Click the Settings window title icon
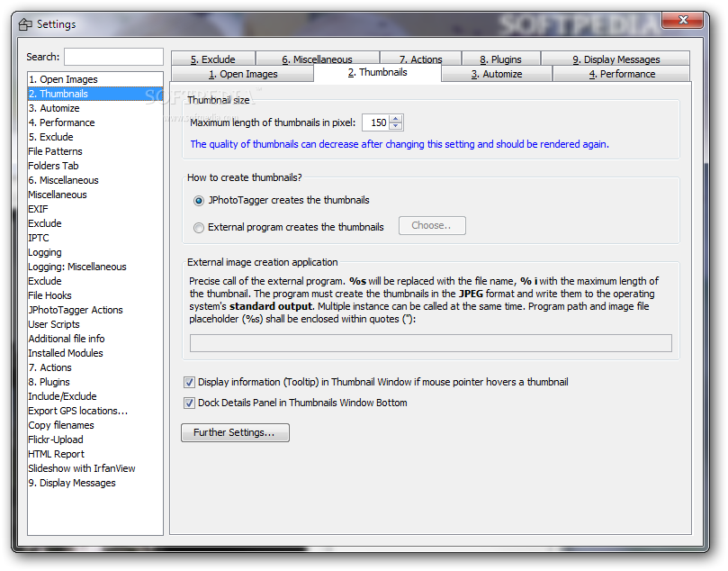Viewport: 728px width, 571px height. coord(25,24)
